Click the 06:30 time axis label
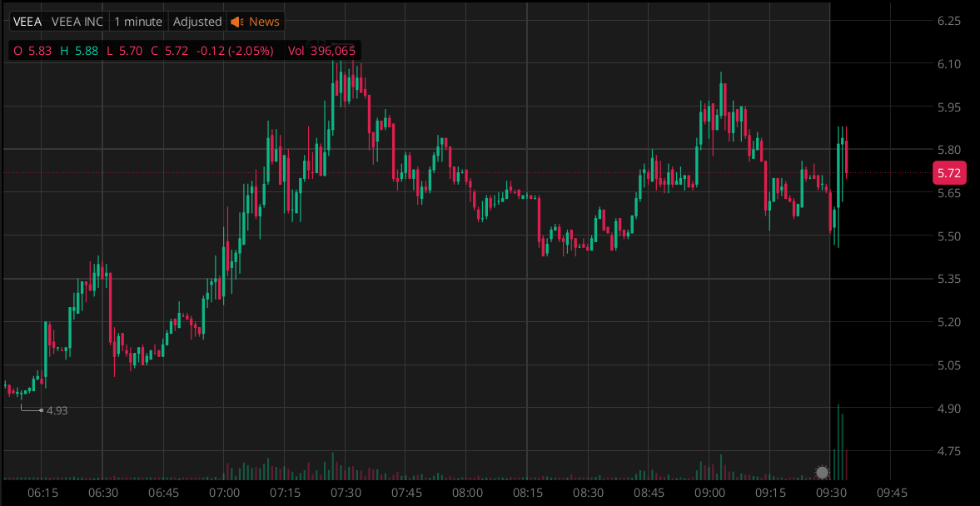The height and width of the screenshot is (506, 980). (x=103, y=493)
